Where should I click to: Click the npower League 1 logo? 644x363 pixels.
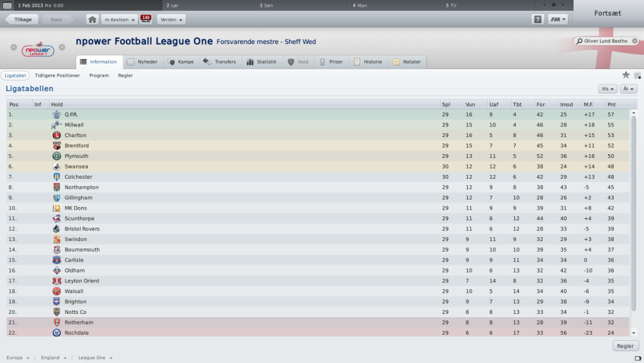[x=38, y=49]
